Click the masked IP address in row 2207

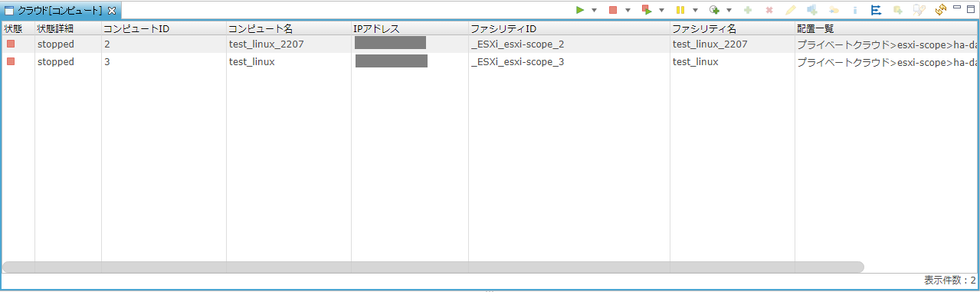pos(391,43)
